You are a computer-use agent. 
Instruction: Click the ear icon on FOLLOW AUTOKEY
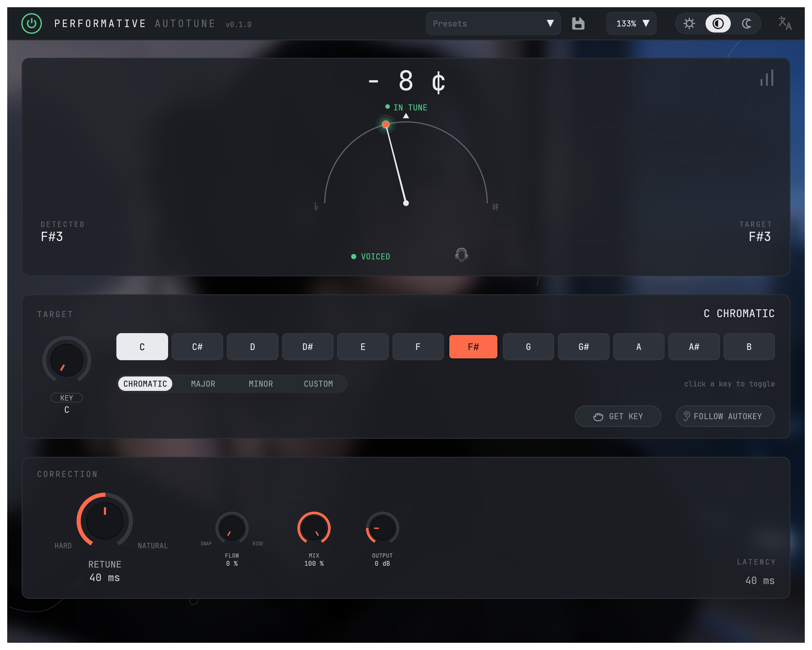(687, 416)
